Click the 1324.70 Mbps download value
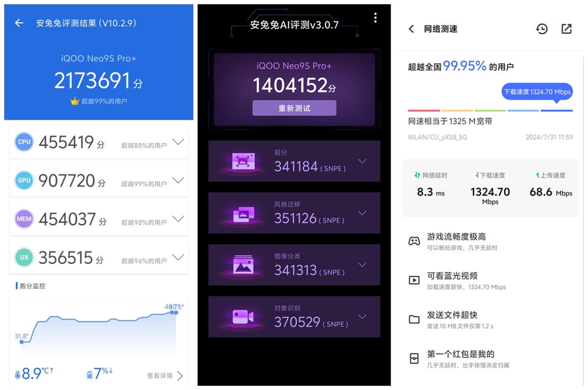Viewport: 588px width, 390px height. click(490, 195)
